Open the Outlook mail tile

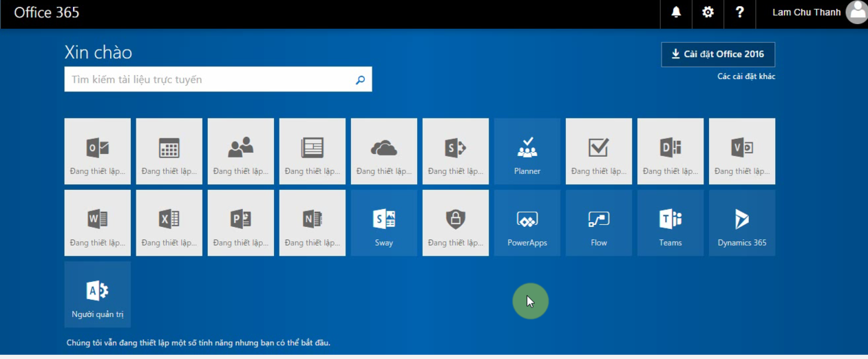pyautogui.click(x=97, y=151)
